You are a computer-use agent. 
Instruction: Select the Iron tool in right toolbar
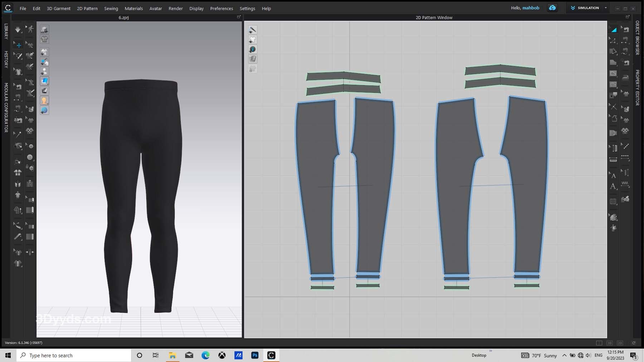(625, 77)
